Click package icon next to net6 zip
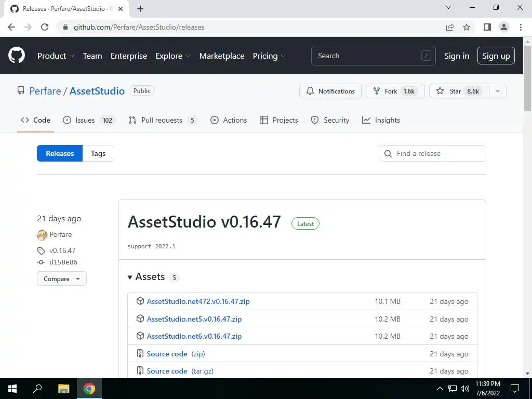Image resolution: width=532 pixels, height=399 pixels. tap(140, 336)
